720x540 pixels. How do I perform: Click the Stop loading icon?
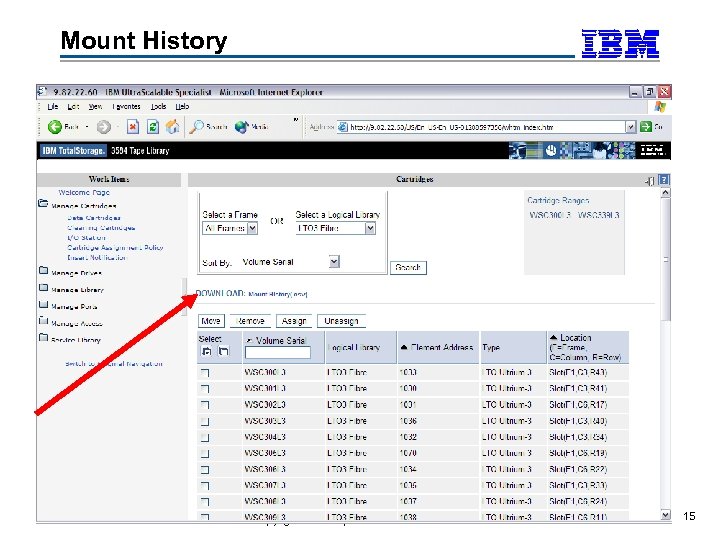point(133,127)
